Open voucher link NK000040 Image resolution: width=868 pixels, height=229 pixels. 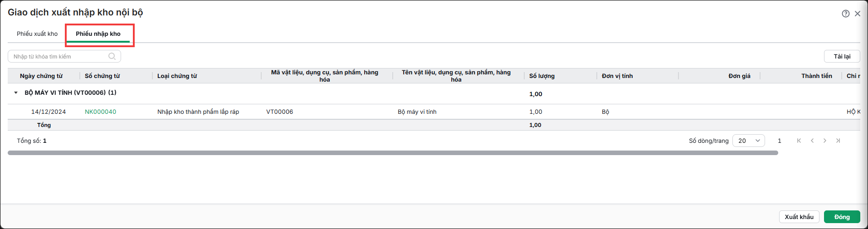(101, 112)
